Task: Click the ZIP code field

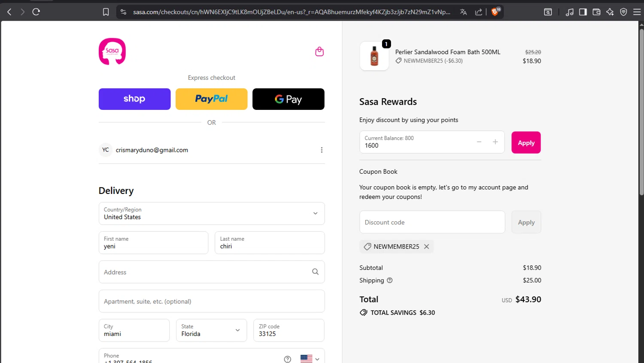Action: coord(289,330)
